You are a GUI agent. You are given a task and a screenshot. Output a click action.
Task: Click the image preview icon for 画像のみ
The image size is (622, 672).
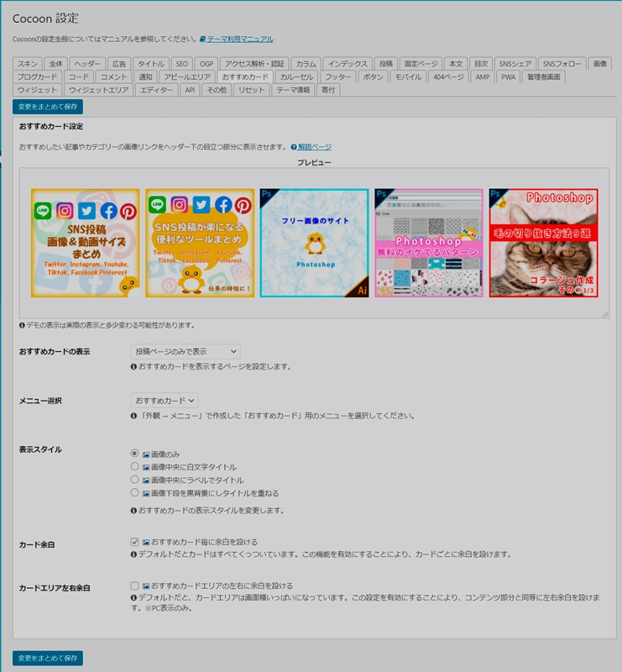[146, 454]
